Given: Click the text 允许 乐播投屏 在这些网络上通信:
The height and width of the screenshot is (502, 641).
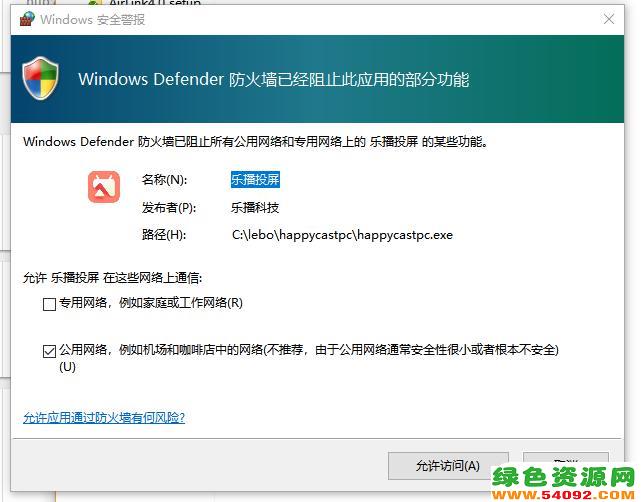Looking at the screenshot, I should pyautogui.click(x=112, y=278).
